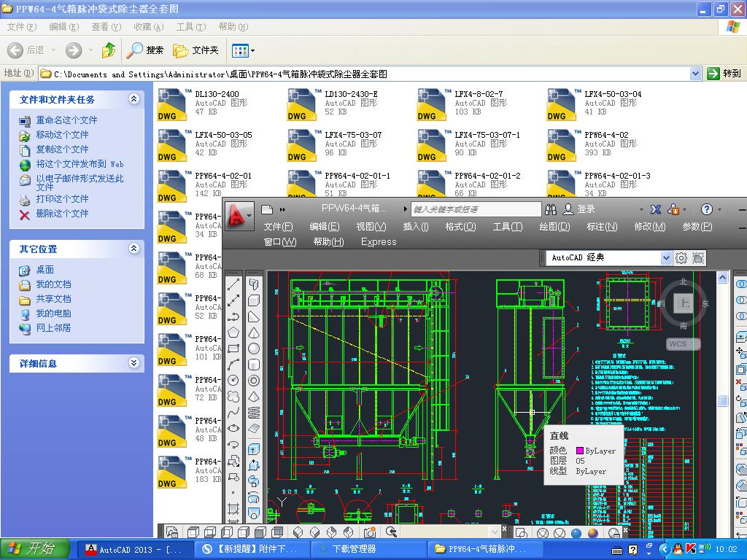Open the Explorer address bar dropdown
Image resolution: width=747 pixels, height=560 pixels.
coord(695,74)
